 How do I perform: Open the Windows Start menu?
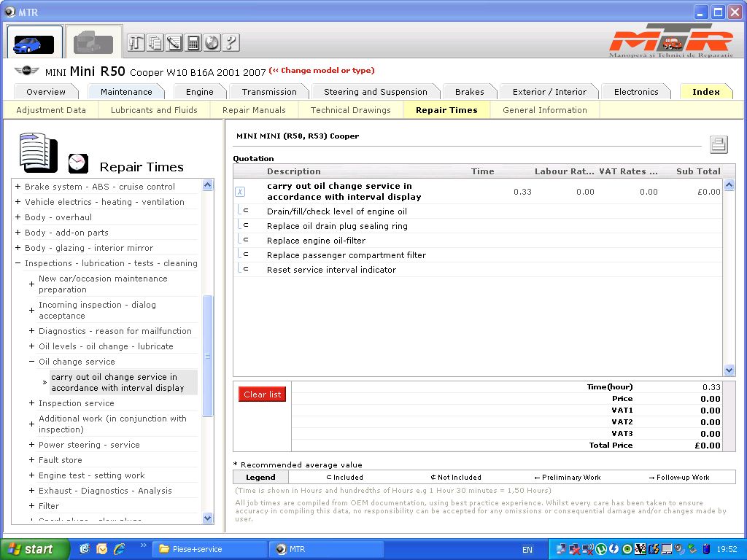tap(34, 549)
